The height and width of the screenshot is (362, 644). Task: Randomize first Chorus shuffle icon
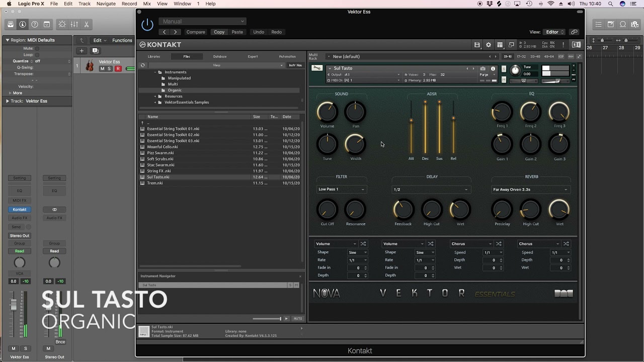(x=498, y=244)
